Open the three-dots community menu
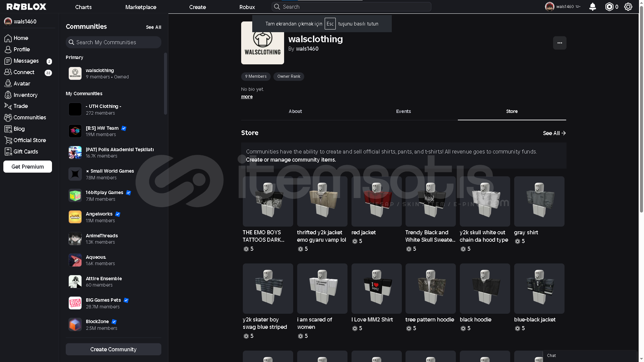Screen dimensions: 644x362 [x=559, y=43]
